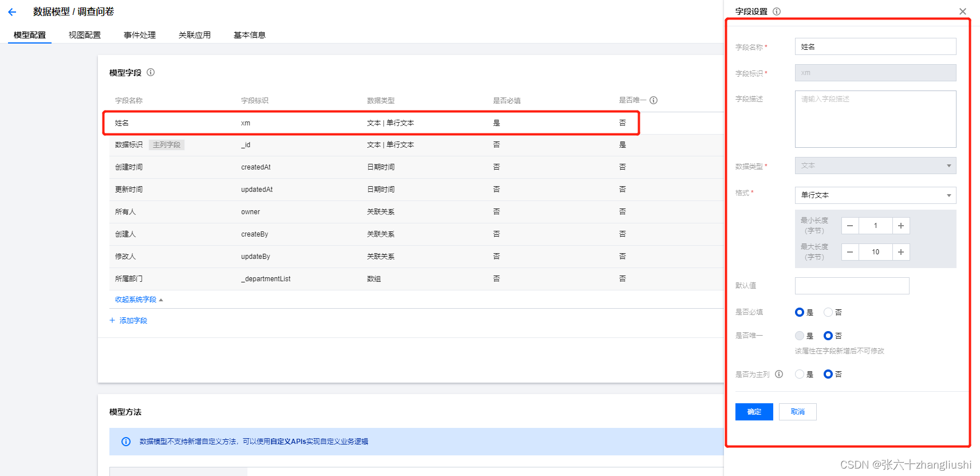The height and width of the screenshot is (476, 980).
Task: Select the 更新时间 field row
Action: tap(416, 190)
